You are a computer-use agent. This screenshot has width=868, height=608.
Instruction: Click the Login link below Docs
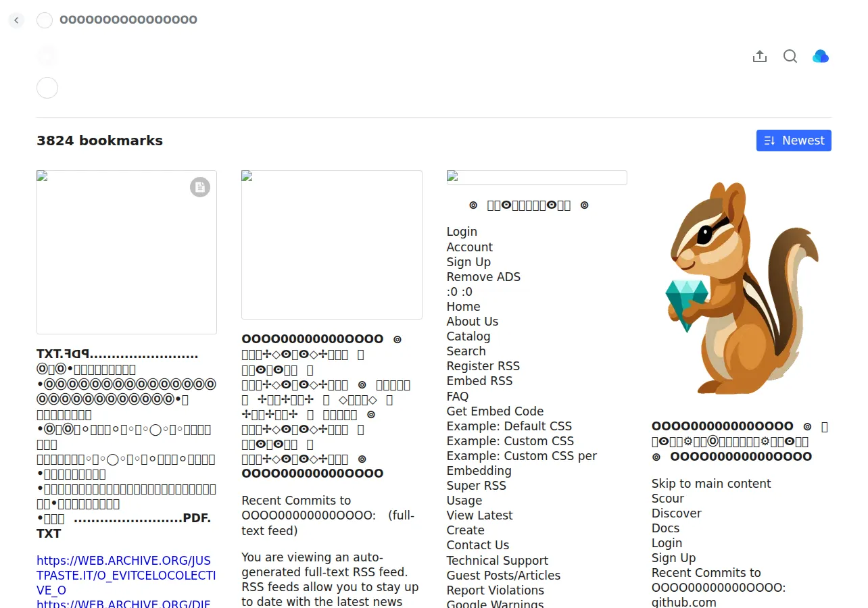(x=667, y=543)
